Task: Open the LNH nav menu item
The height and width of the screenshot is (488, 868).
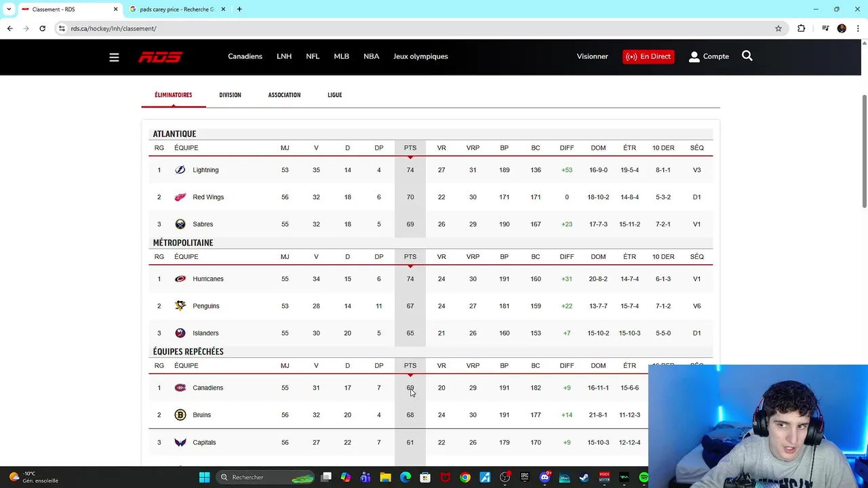Action: (284, 56)
